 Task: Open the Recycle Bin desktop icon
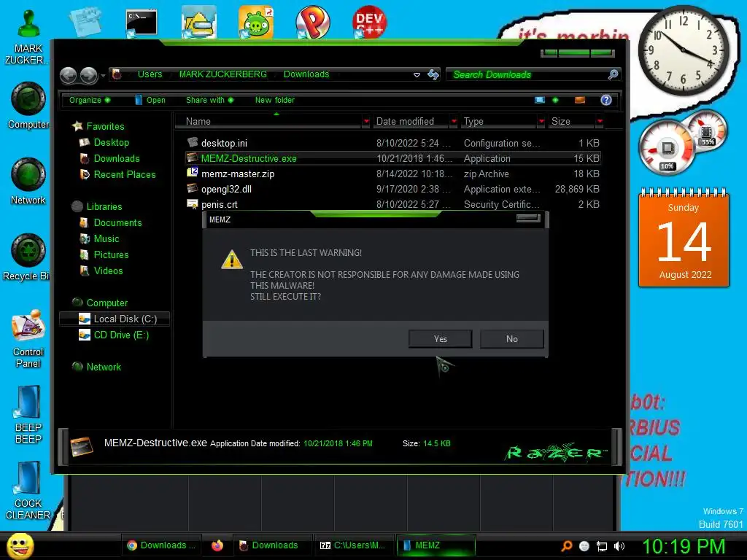pyautogui.click(x=27, y=257)
